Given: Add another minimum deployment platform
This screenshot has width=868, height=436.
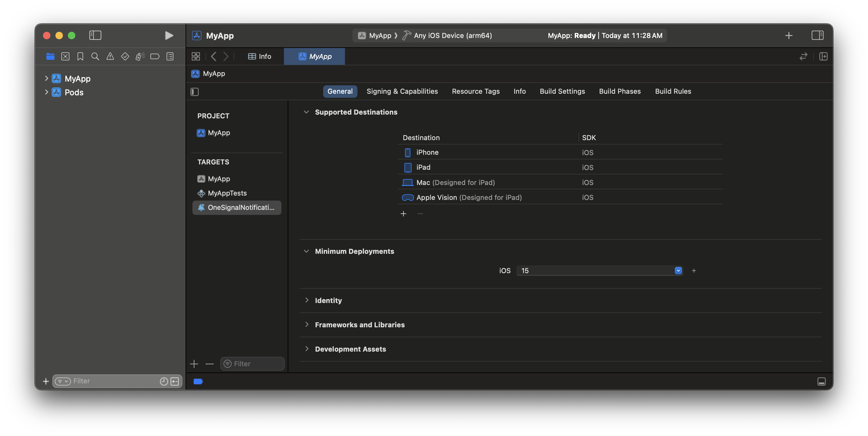Looking at the screenshot, I should 694,271.
